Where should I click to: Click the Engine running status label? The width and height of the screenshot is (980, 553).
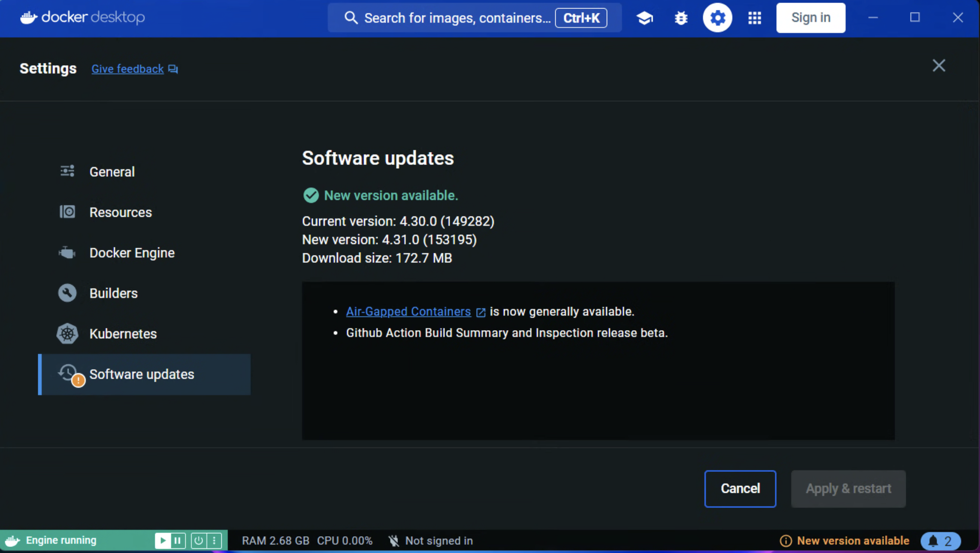click(61, 541)
